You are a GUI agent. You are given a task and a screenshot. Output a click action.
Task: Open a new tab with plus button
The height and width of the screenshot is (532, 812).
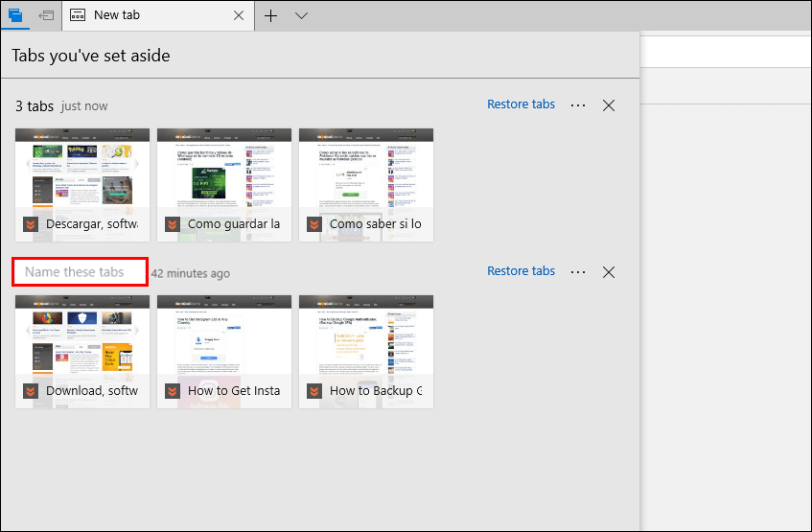(271, 15)
